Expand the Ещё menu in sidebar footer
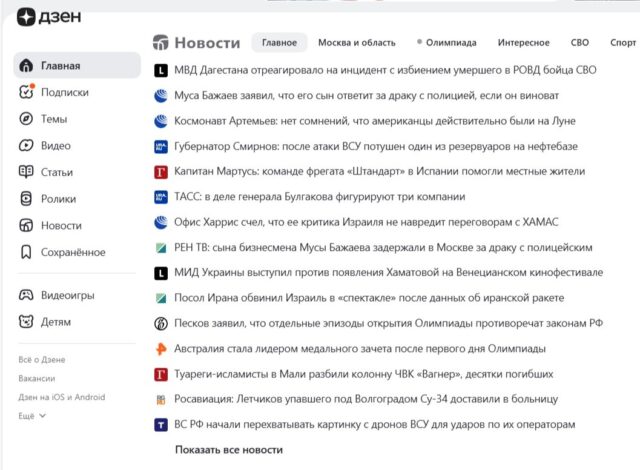640x470 pixels. (x=32, y=416)
